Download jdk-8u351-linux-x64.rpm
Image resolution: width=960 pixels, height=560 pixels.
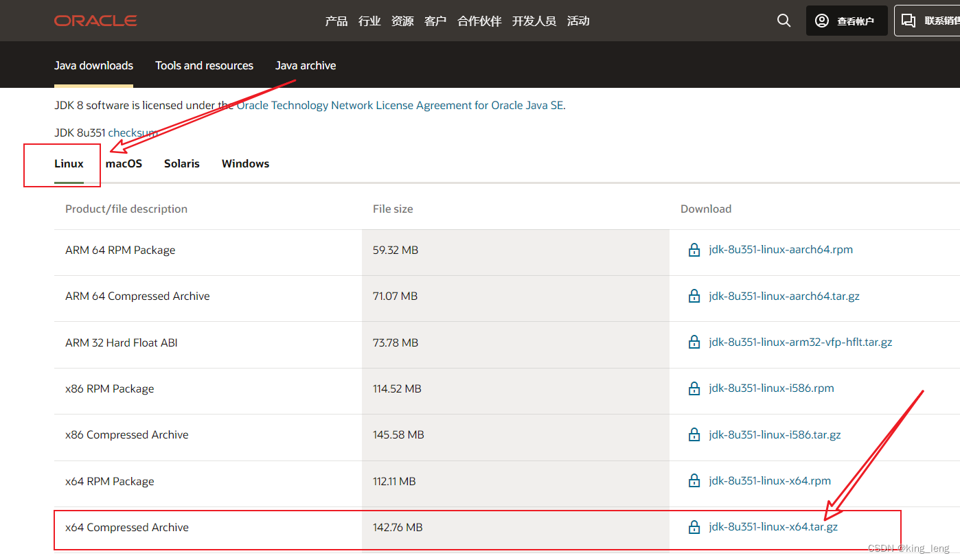[x=770, y=481]
